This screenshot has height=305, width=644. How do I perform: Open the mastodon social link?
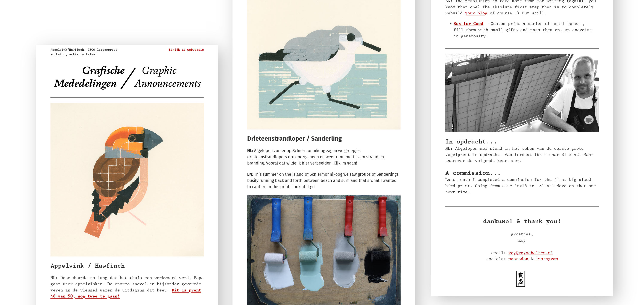click(518, 259)
